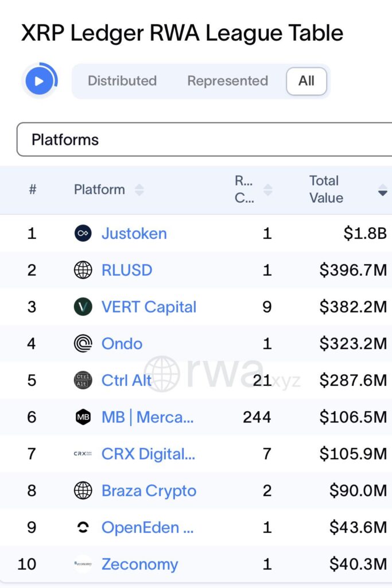Click the Zeconomy logo thumbnail
The image size is (392, 588).
[x=83, y=564]
